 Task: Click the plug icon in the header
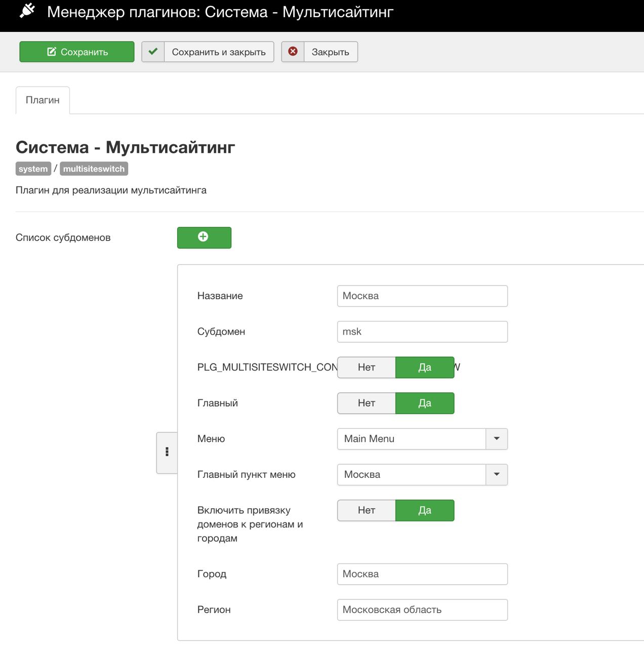[28, 11]
